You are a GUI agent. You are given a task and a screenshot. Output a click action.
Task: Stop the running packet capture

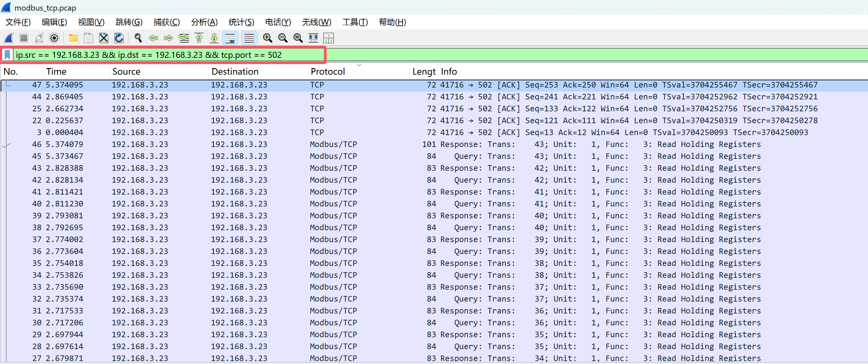pyautogui.click(x=24, y=38)
